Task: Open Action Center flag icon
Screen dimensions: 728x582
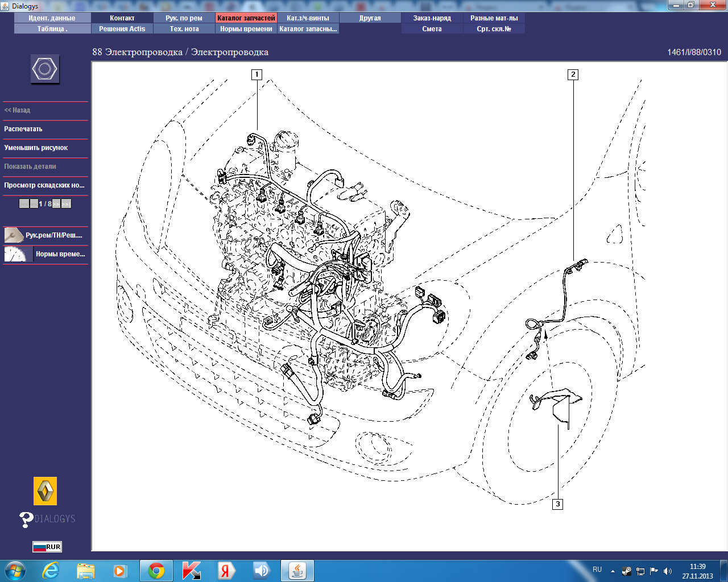Action: point(654,571)
